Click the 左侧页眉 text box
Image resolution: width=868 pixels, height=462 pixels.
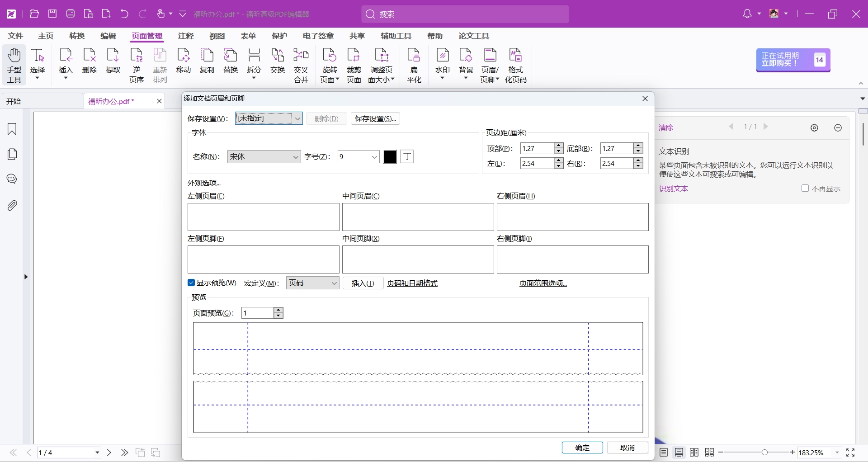pyautogui.click(x=263, y=217)
